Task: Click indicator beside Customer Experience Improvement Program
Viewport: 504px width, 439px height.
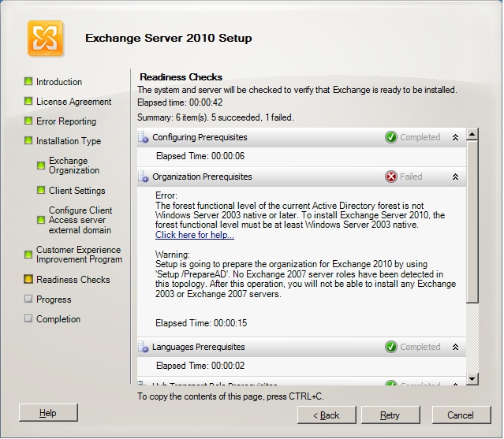Action: [28, 255]
